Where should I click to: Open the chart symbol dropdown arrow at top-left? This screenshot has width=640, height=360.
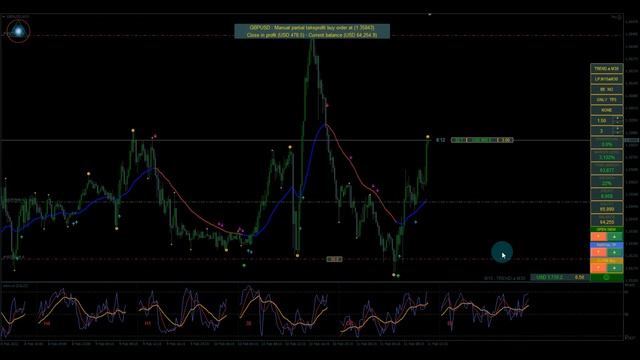tap(3, 17)
